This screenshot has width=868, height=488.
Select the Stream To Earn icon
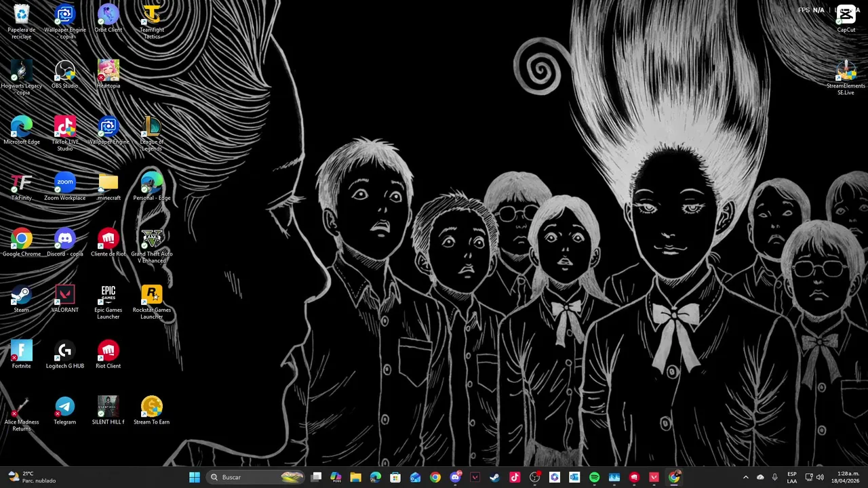pyautogui.click(x=152, y=411)
